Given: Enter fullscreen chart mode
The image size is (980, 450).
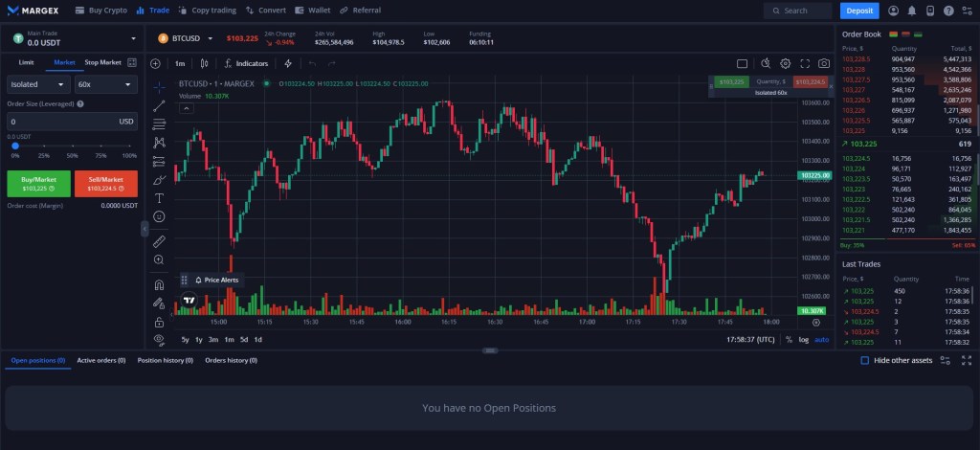Looking at the screenshot, I should [x=805, y=63].
